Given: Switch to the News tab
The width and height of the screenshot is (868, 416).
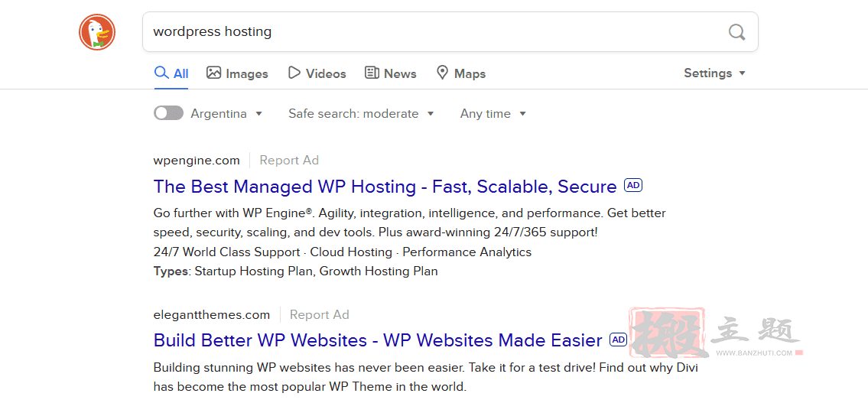Looking at the screenshot, I should click(x=390, y=73).
